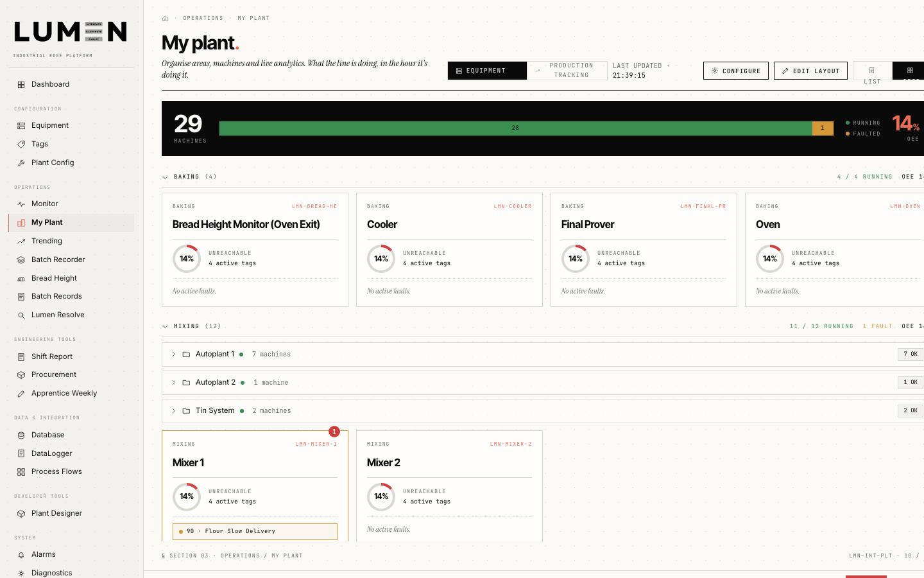Image resolution: width=924 pixels, height=578 pixels.
Task: Collapse the Baking section
Action: [x=165, y=177]
